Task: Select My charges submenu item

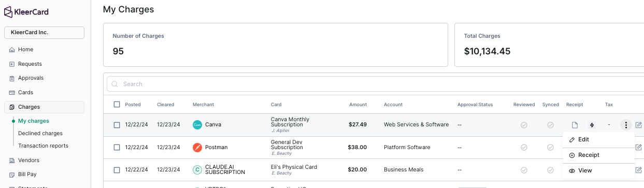Action: tap(34, 121)
